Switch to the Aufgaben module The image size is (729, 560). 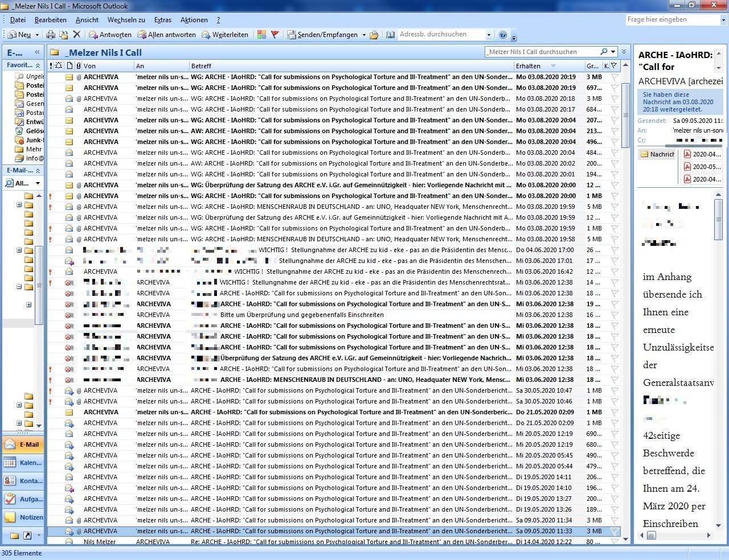(x=23, y=499)
